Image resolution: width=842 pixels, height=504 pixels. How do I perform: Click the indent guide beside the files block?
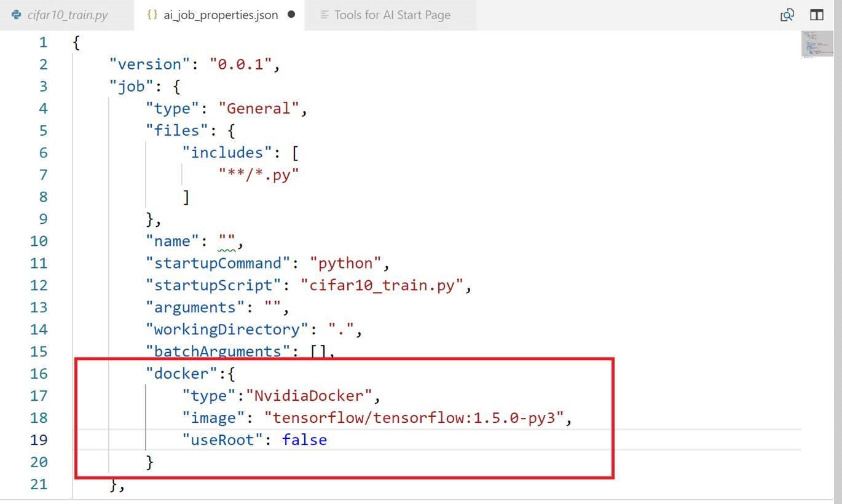point(146,175)
